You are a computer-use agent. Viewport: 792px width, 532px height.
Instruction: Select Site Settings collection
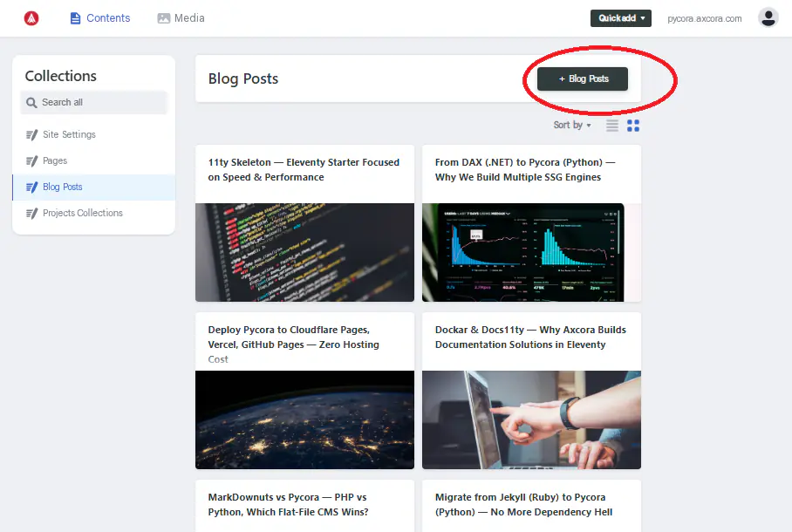[x=94, y=135]
